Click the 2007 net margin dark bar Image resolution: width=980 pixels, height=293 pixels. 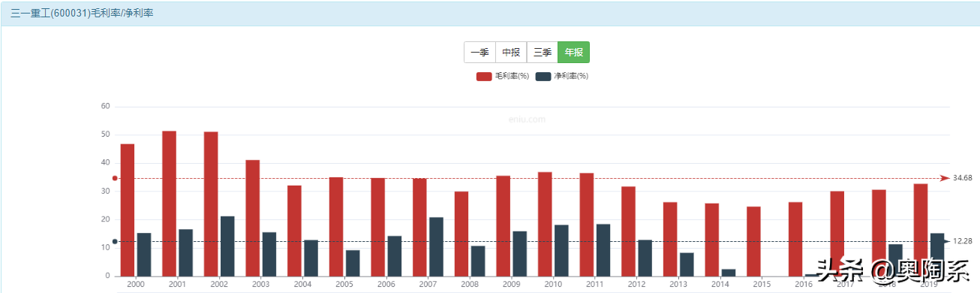[436, 246]
